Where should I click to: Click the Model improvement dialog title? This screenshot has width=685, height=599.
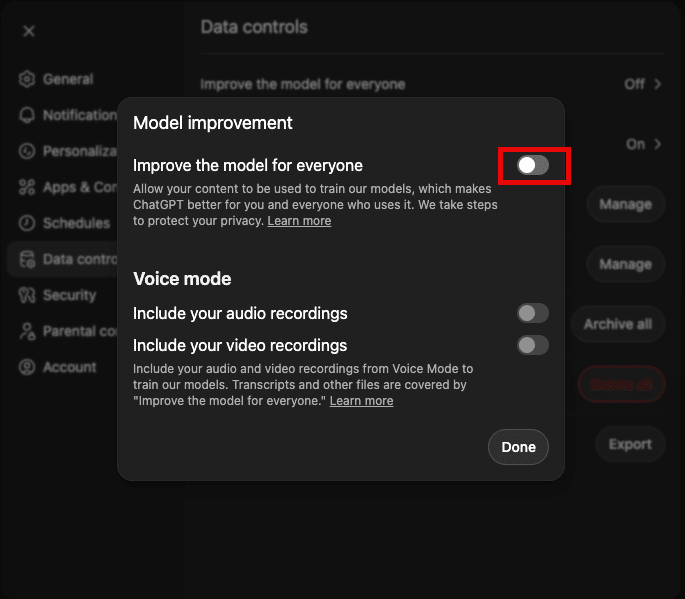coord(213,123)
